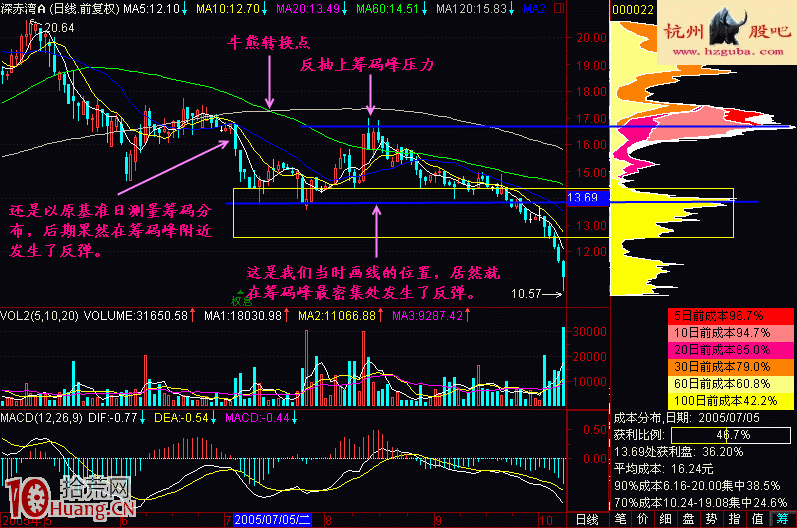Click the 13.69 price cursor label
797x528 pixels.
587,197
